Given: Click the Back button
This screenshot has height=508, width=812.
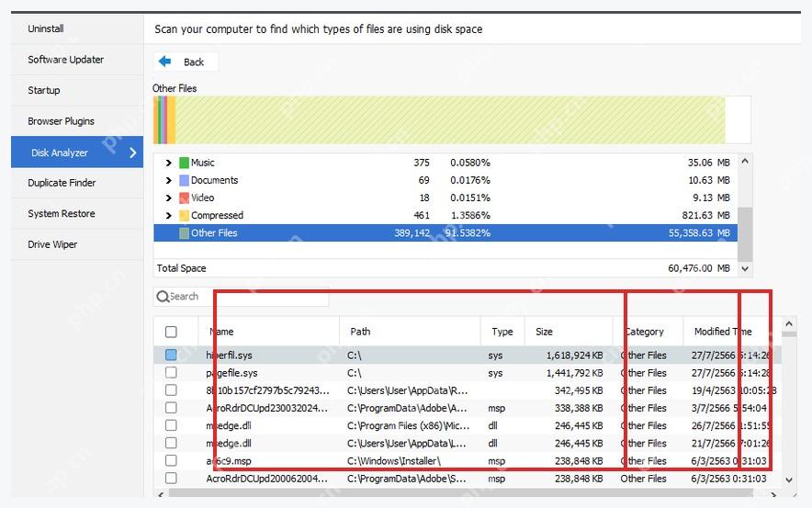Looking at the screenshot, I should pyautogui.click(x=186, y=62).
